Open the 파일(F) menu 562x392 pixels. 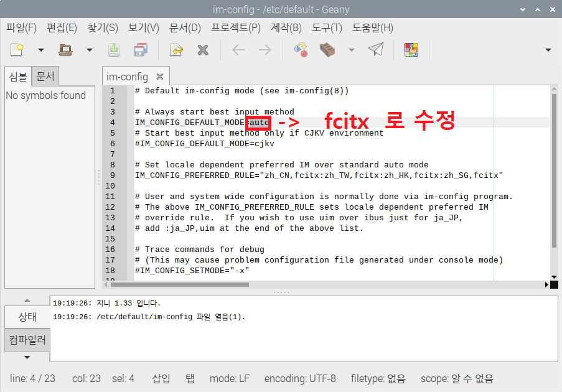point(22,27)
